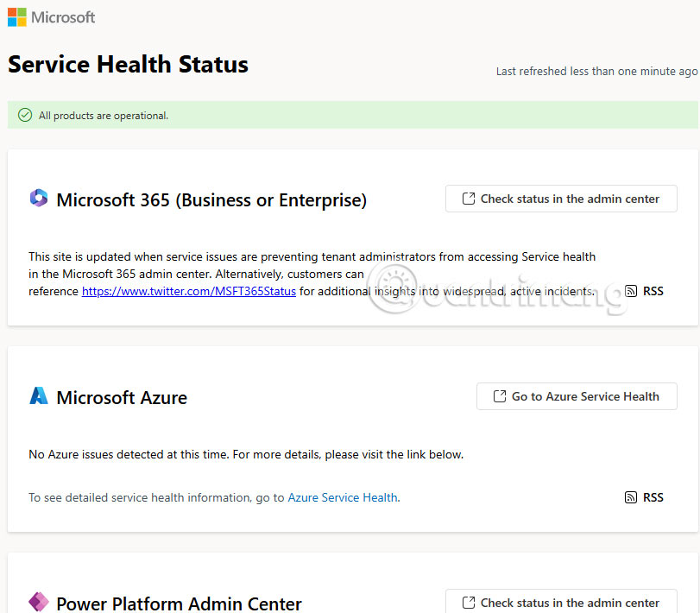The image size is (700, 613).
Task: Click the RSS feed icon for Microsoft Azure
Action: tap(631, 497)
